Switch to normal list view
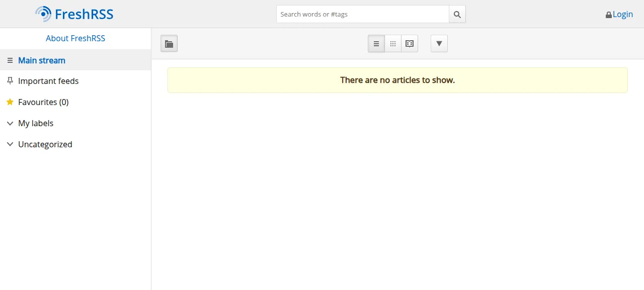 (376, 44)
